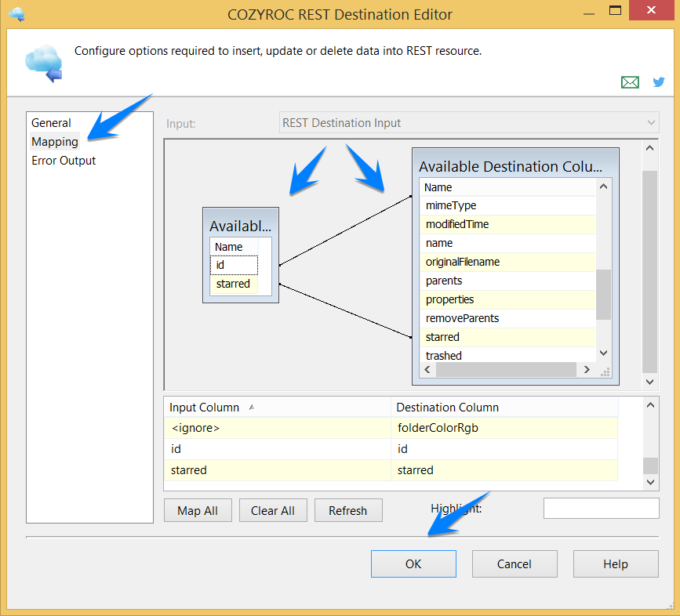The image size is (680, 616).
Task: Minimize the editor window
Action: point(588,13)
